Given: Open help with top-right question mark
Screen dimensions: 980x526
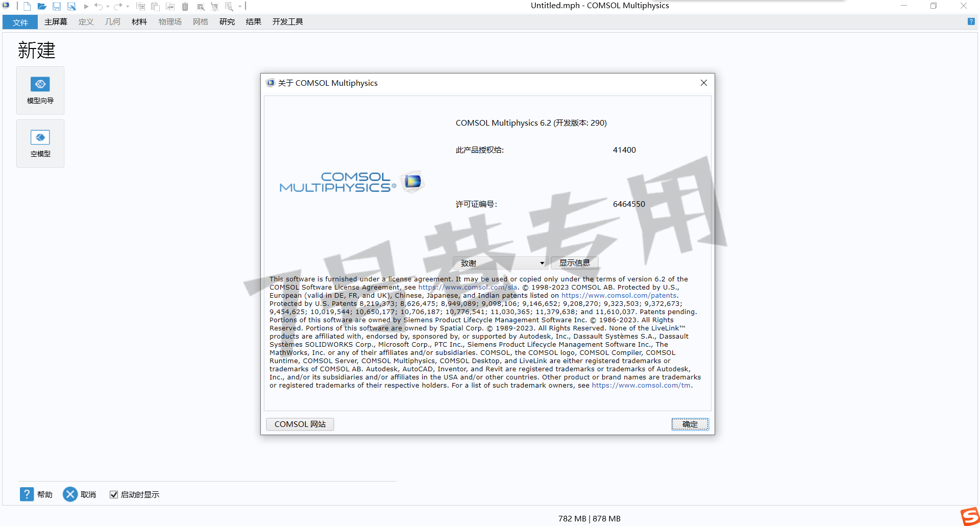Looking at the screenshot, I should coord(971,21).
